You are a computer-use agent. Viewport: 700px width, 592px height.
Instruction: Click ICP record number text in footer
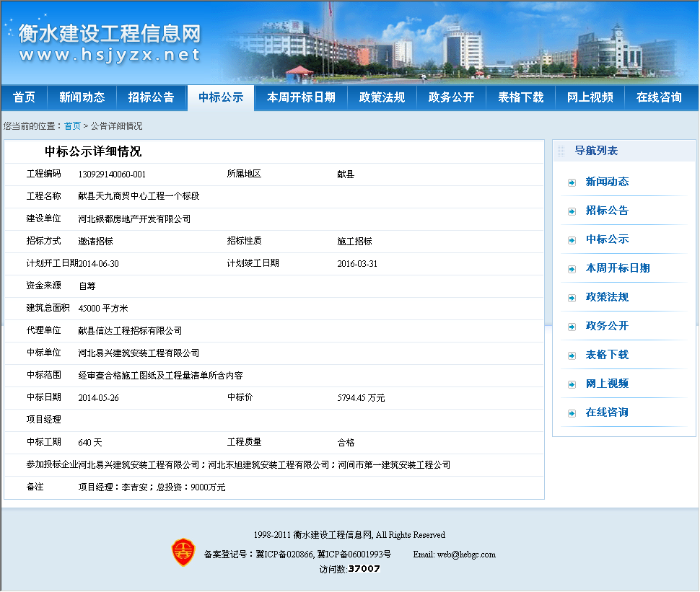297,555
